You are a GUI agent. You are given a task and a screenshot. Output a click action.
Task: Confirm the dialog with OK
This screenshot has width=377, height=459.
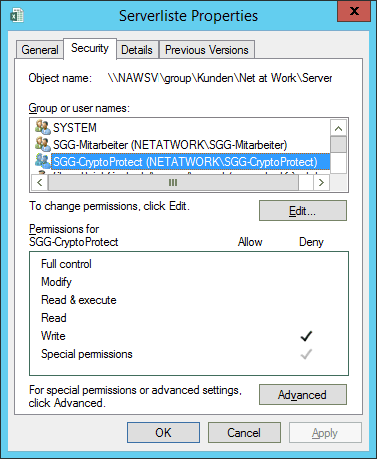(x=163, y=433)
